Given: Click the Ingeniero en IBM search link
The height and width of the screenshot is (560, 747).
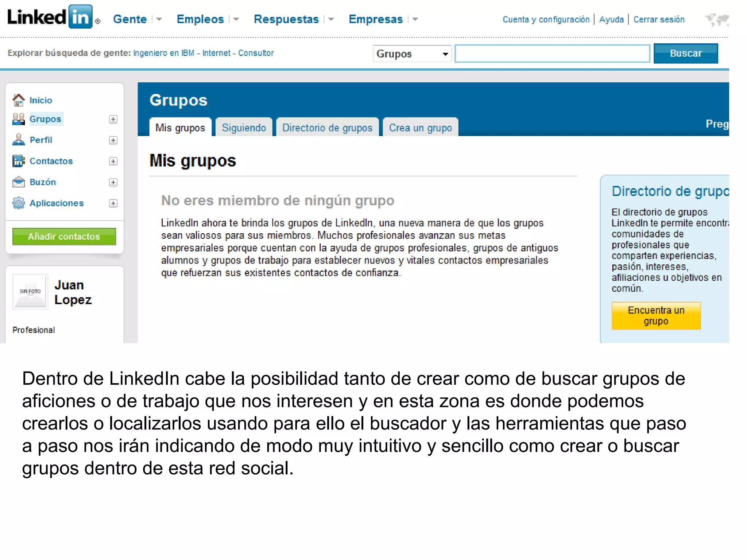Looking at the screenshot, I should [164, 53].
